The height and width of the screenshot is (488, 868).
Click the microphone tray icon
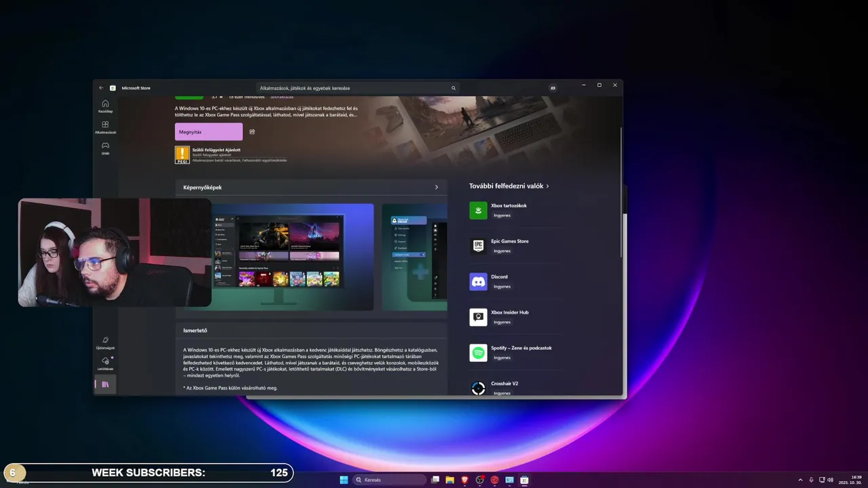tap(811, 480)
